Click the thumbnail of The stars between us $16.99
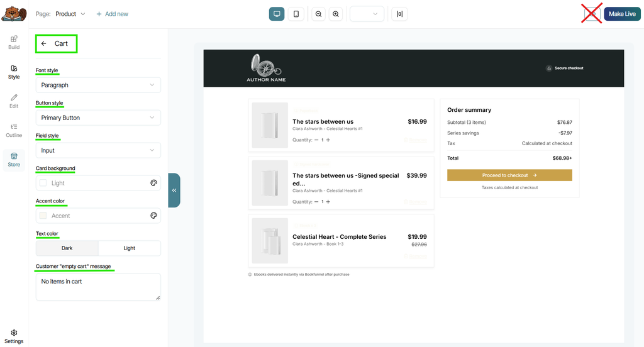This screenshot has height=347, width=644. pos(270,125)
